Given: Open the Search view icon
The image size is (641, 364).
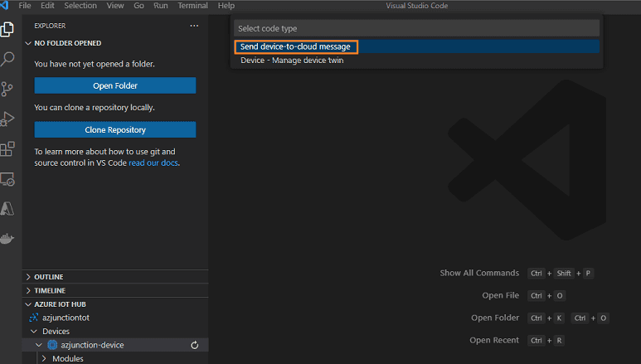Looking at the screenshot, I should [7, 59].
